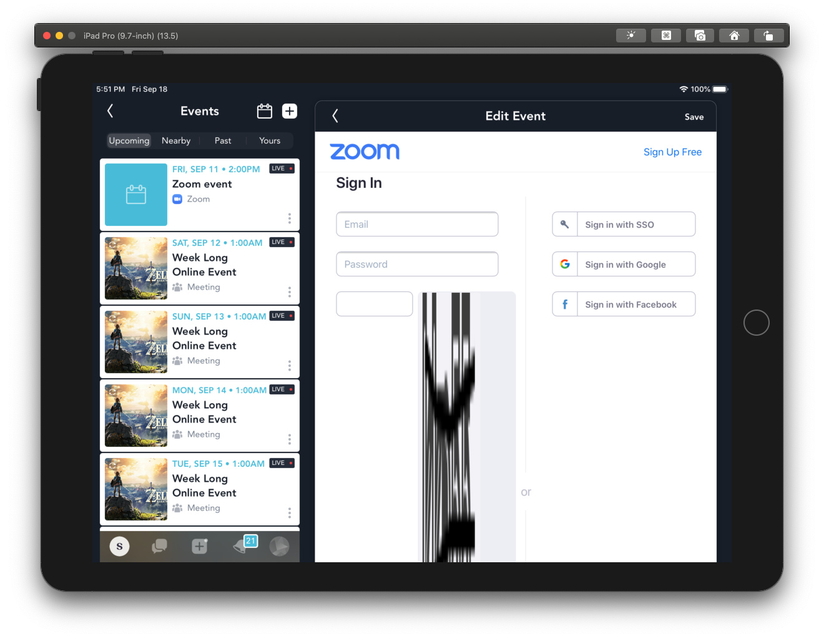
Task: Click the Zoom logo
Action: click(365, 152)
